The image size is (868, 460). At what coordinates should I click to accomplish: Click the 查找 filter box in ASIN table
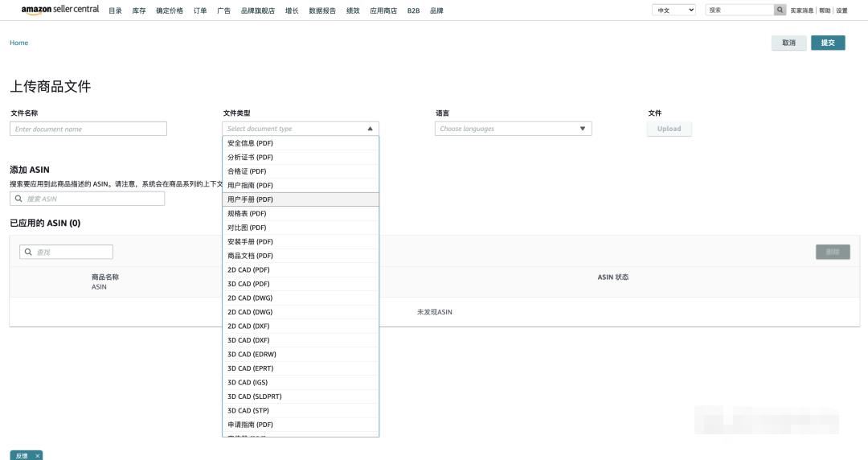[67, 252]
